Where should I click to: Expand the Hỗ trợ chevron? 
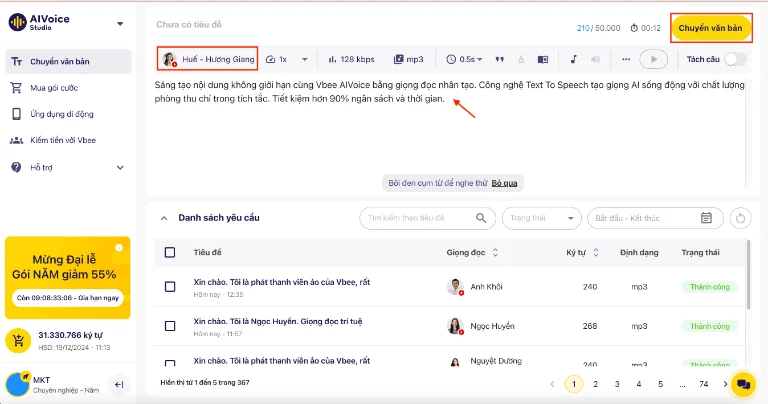pos(120,167)
